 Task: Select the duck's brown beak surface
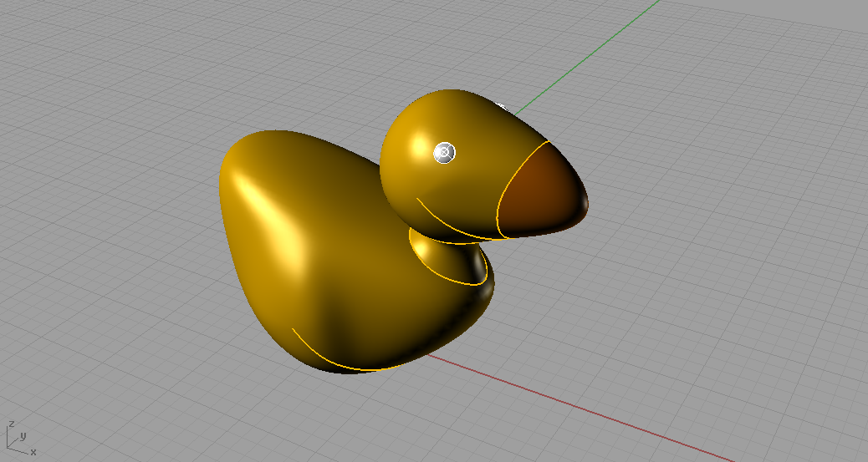[x=542, y=192]
